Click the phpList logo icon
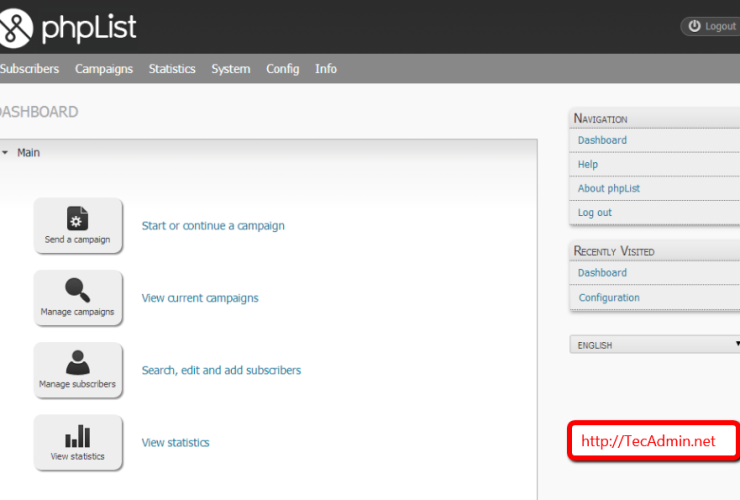The image size is (740, 500). (15, 27)
